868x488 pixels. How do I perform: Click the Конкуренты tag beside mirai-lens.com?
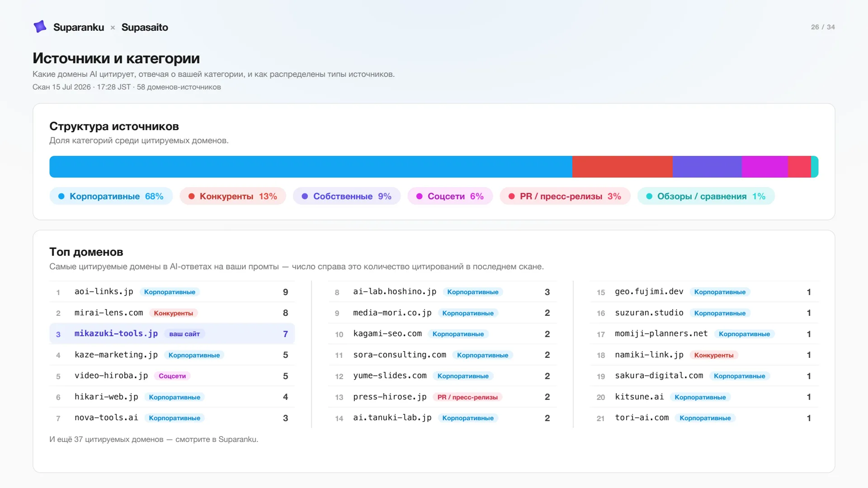174,313
